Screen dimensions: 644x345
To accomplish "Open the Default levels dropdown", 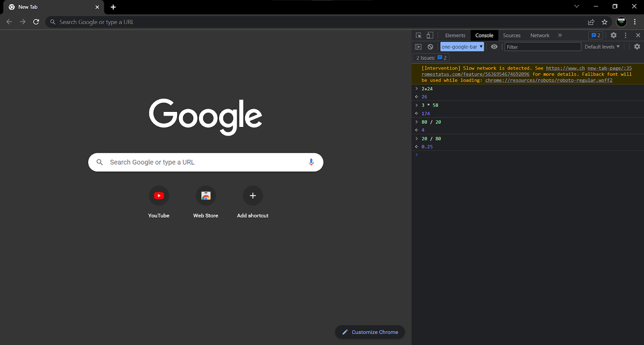I will [x=602, y=47].
